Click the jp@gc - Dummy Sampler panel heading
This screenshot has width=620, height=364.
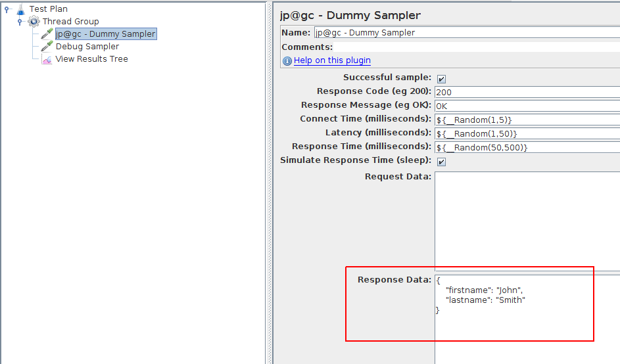pos(350,15)
